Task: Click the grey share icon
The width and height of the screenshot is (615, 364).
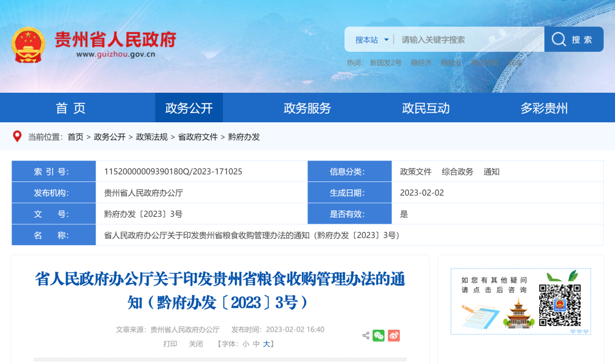Action: 366,336
